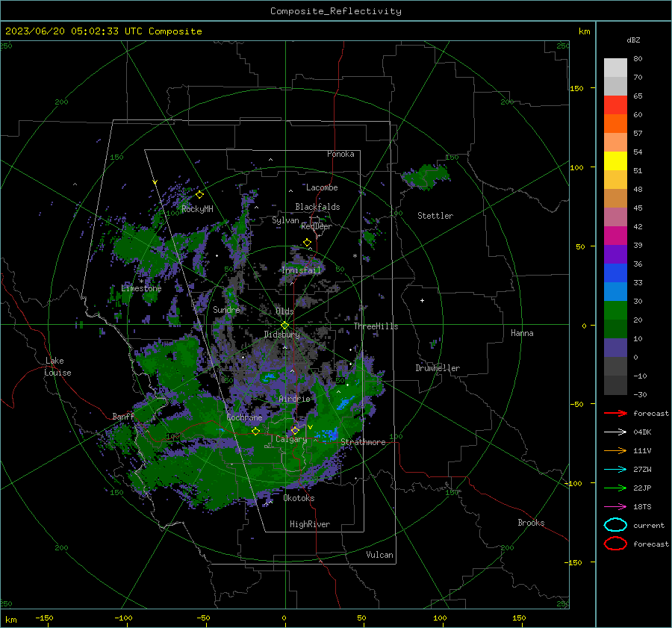Click the Brooks city label
Screen dimensions: 672x628
tap(531, 523)
